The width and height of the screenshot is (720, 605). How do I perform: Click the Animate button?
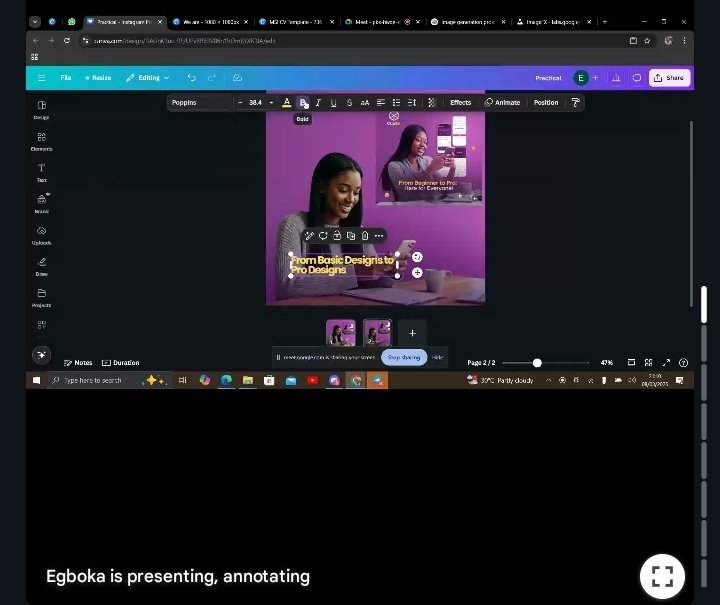tap(502, 102)
